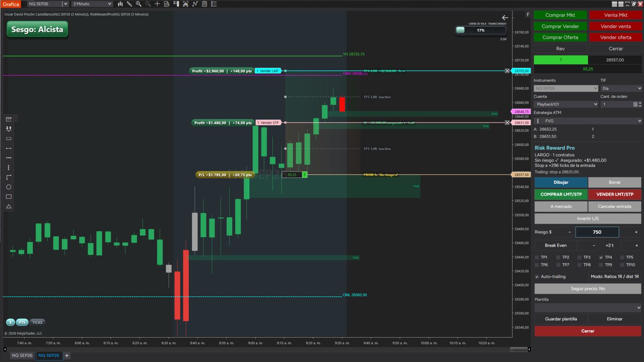Expand the Estrategia ATM FVG dropdown
Screen dimensions: 644x362
[588, 121]
